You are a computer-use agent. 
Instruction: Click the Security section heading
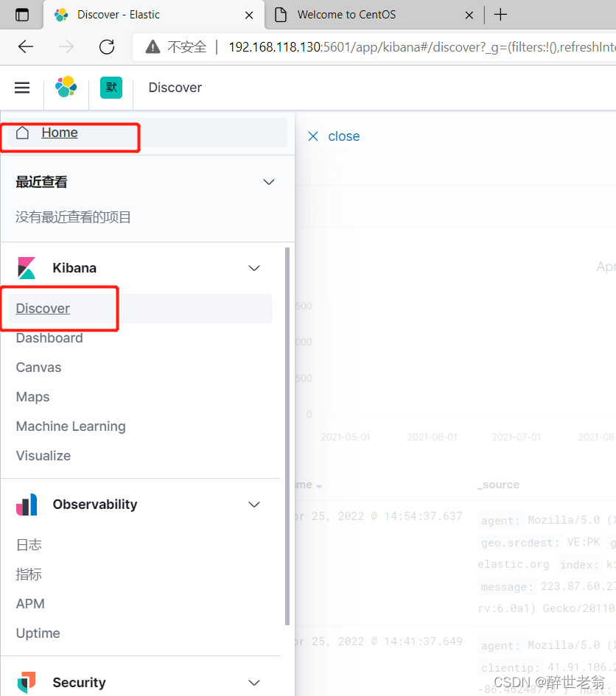pos(79,682)
